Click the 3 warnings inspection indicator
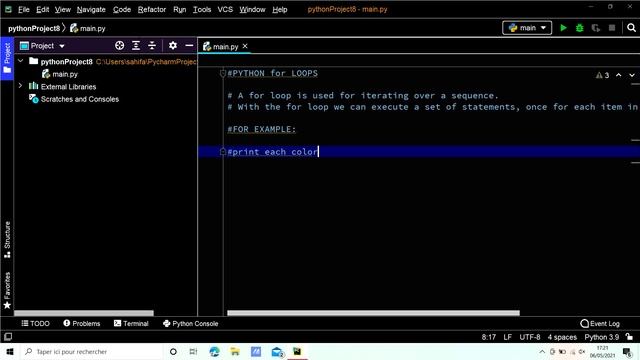The width and height of the screenshot is (640, 360). (602, 75)
